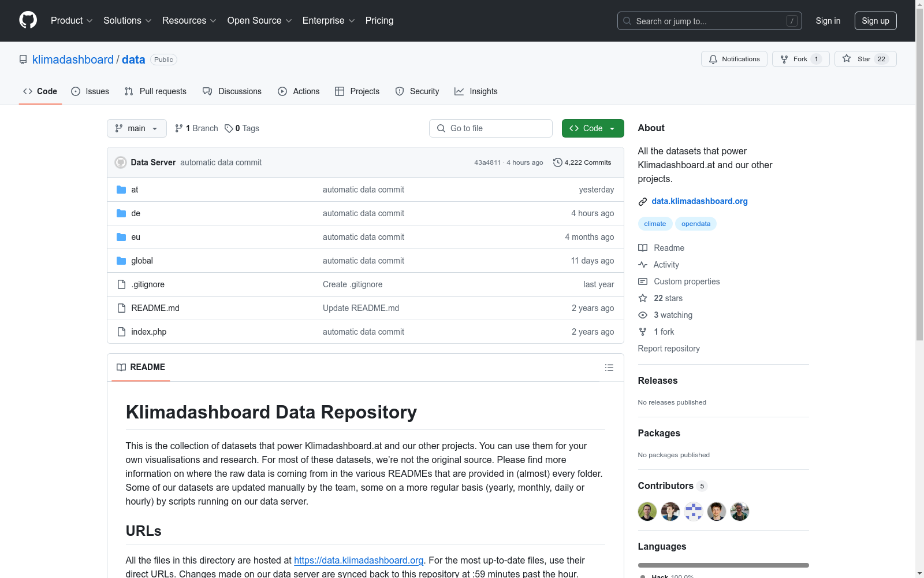924x578 pixels.
Task: Click the fifth contributor avatar
Action: click(x=740, y=512)
